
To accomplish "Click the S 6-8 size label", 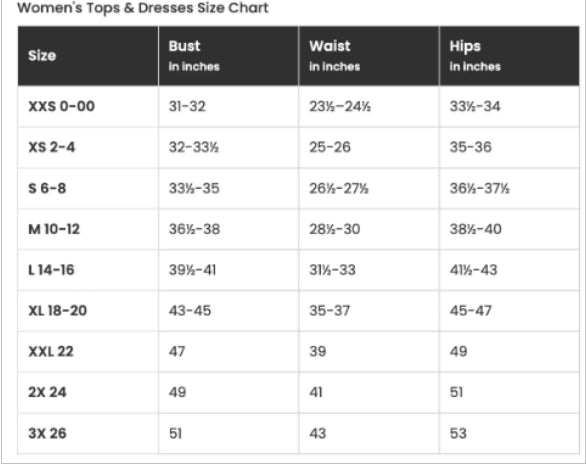I will pos(47,188).
